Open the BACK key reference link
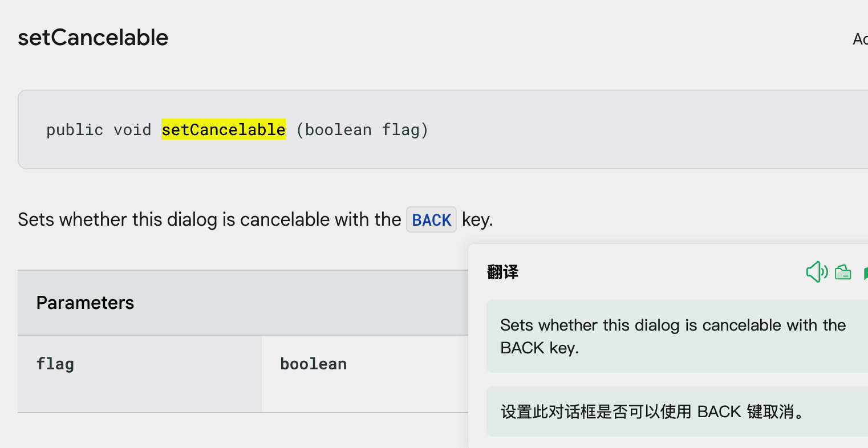868x448 pixels. tap(431, 219)
